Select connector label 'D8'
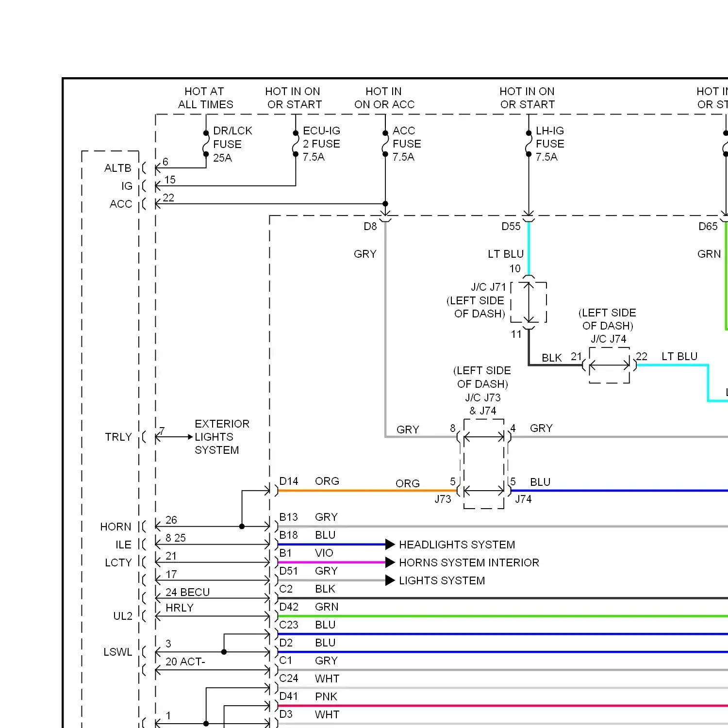 coord(370,227)
